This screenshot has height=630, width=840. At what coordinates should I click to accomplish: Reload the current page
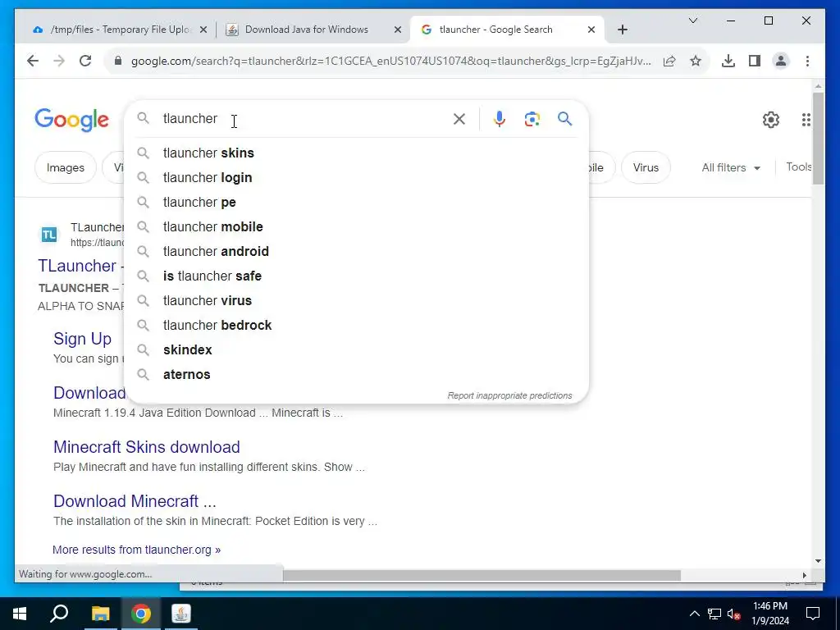(85, 61)
